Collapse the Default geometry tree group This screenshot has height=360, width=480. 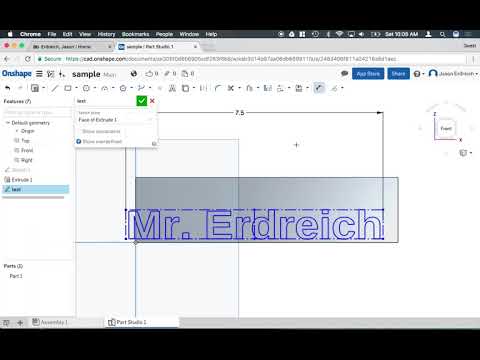7,123
